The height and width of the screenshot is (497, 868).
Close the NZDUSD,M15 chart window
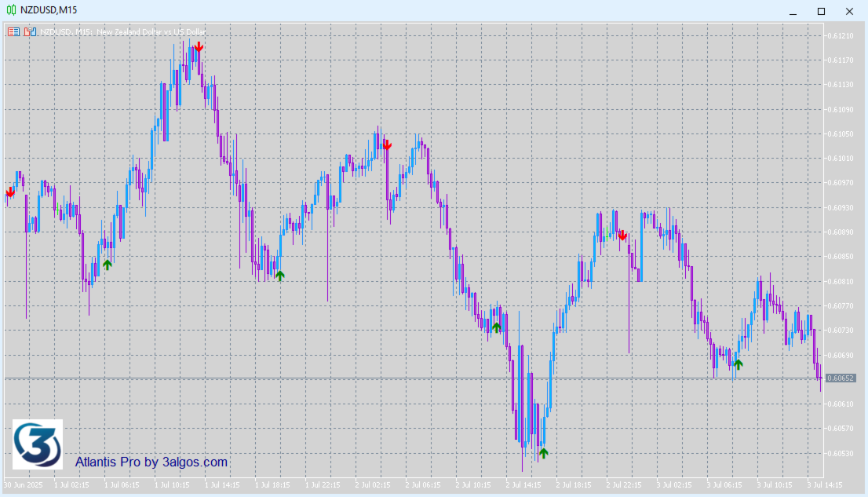pos(850,11)
